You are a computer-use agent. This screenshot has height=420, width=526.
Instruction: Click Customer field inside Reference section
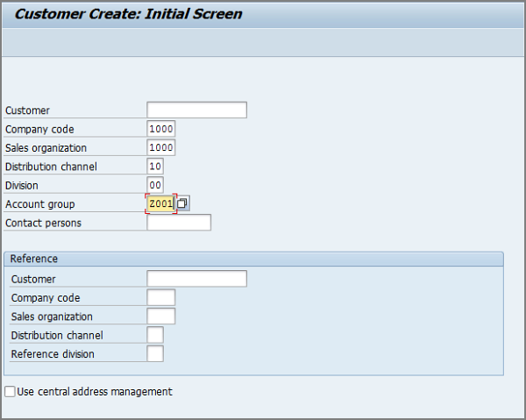pos(196,279)
